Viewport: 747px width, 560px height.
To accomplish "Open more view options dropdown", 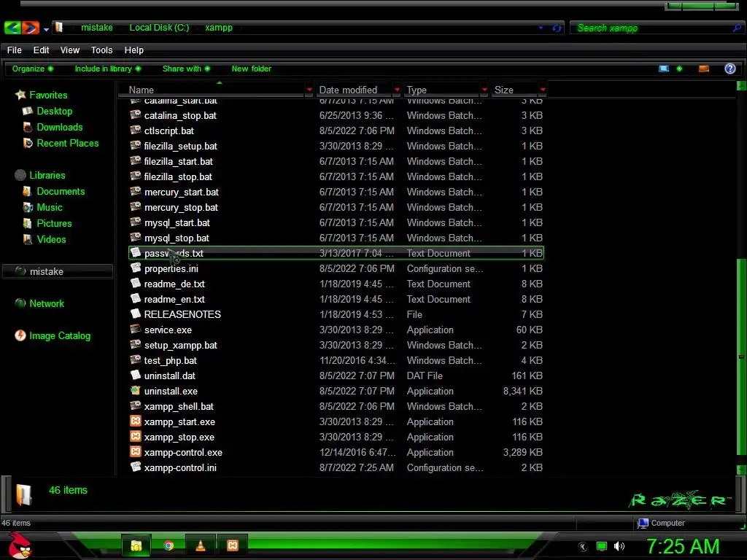I will [x=679, y=69].
